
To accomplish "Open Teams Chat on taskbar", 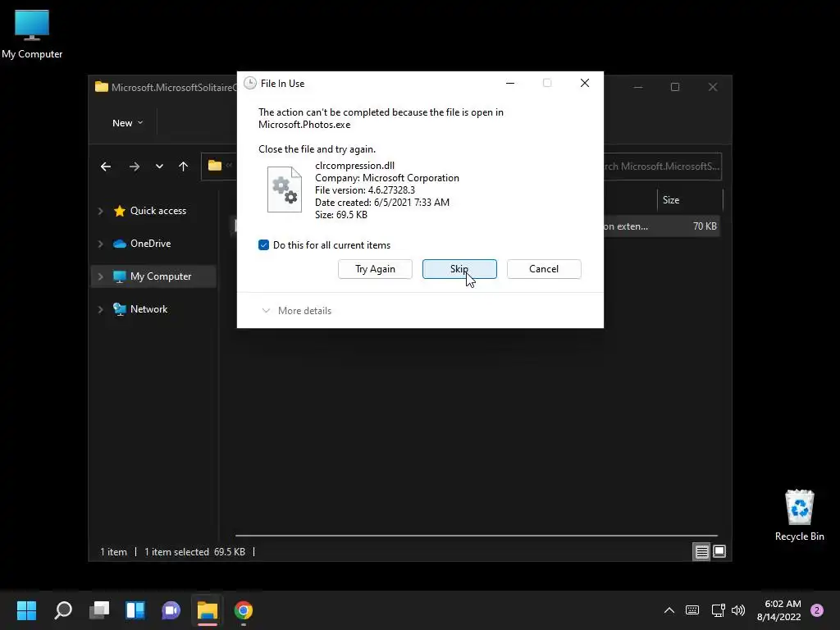I will click(x=171, y=610).
